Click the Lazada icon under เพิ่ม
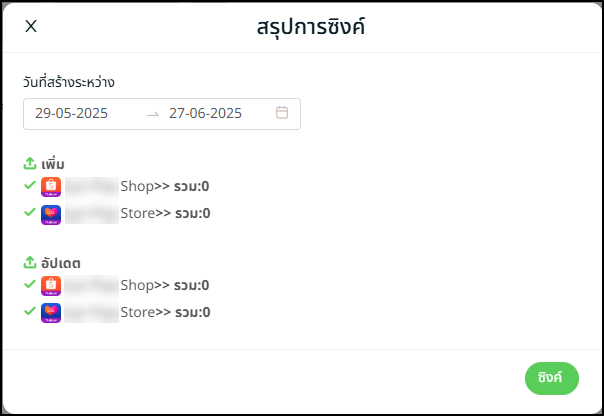The height and width of the screenshot is (416, 604). click(x=51, y=213)
